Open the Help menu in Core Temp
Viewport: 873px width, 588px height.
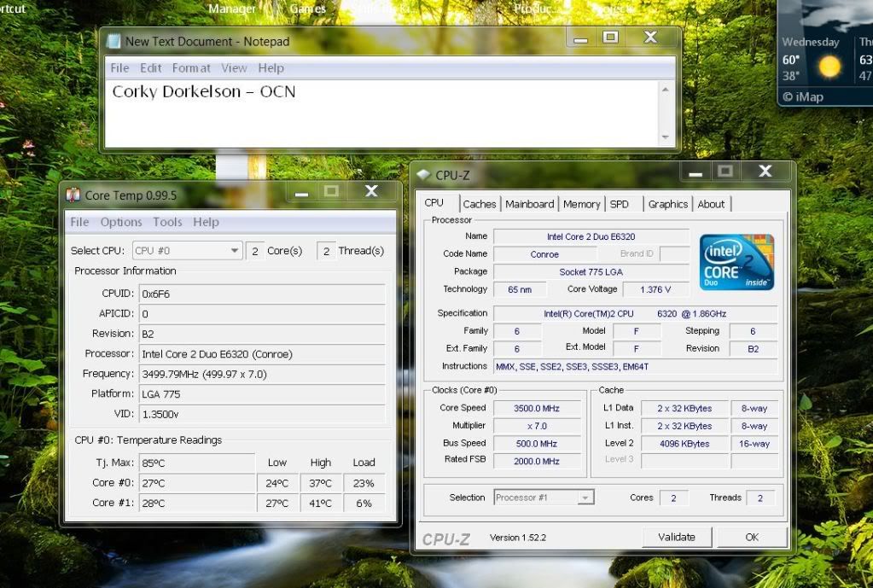[206, 222]
